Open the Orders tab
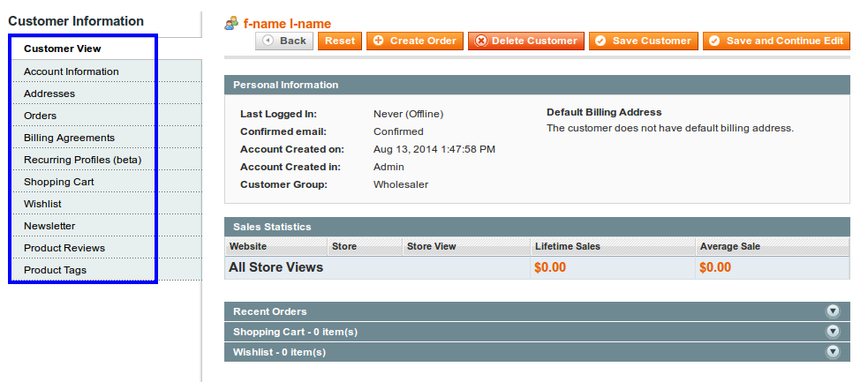Image resolution: width=868 pixels, height=382 pixels. point(40,116)
